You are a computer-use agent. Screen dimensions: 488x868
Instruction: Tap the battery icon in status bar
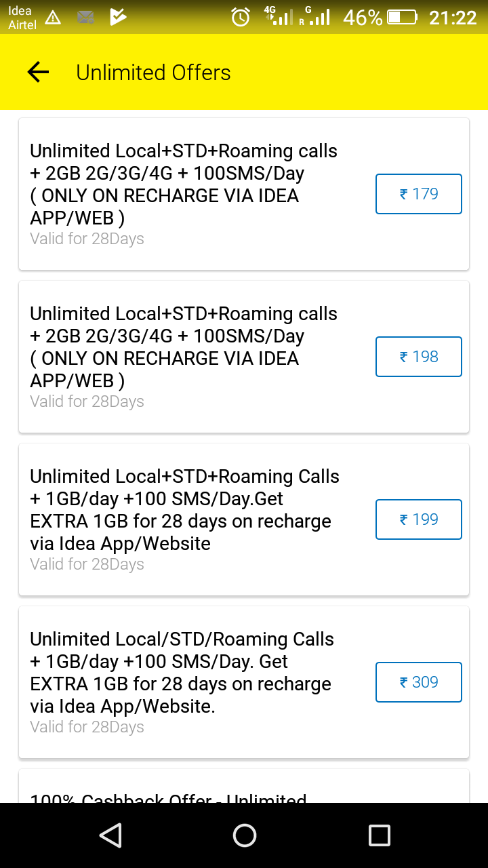(x=401, y=18)
